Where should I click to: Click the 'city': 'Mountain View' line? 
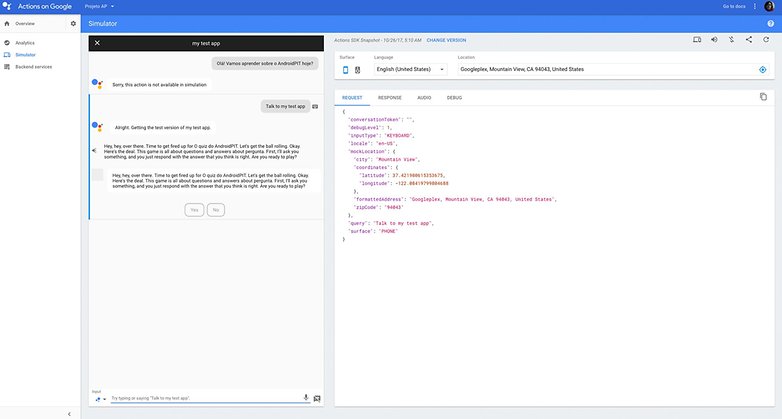[387, 160]
